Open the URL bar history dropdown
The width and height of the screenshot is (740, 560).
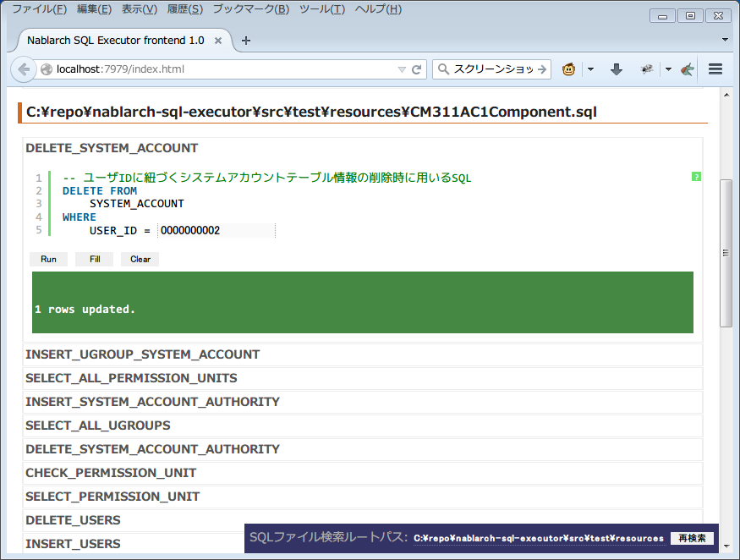(402, 69)
